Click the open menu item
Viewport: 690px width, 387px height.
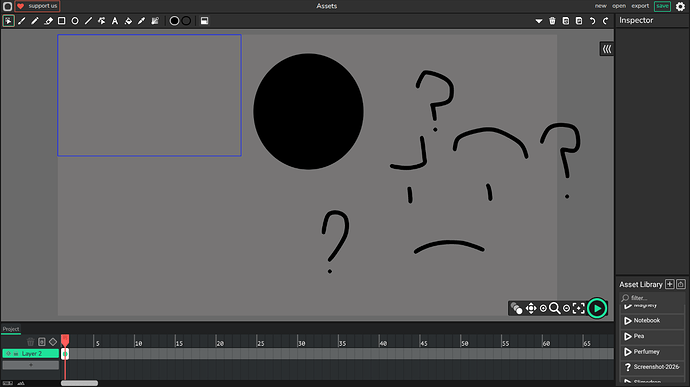click(x=619, y=6)
